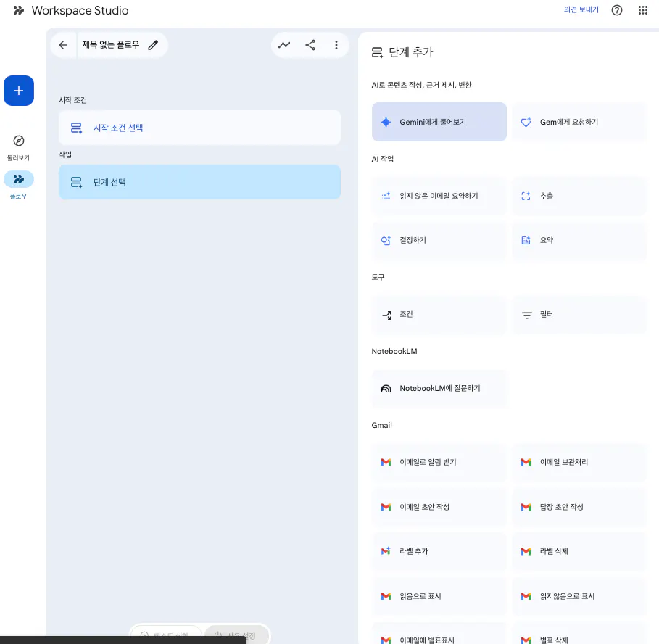Add the 조건 tool step
659x644 pixels.
(439, 315)
